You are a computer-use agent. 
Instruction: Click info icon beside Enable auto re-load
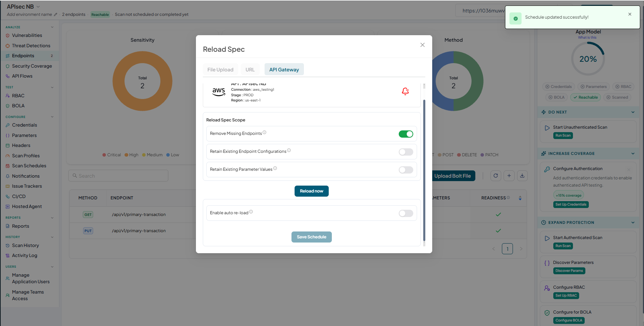tap(251, 212)
